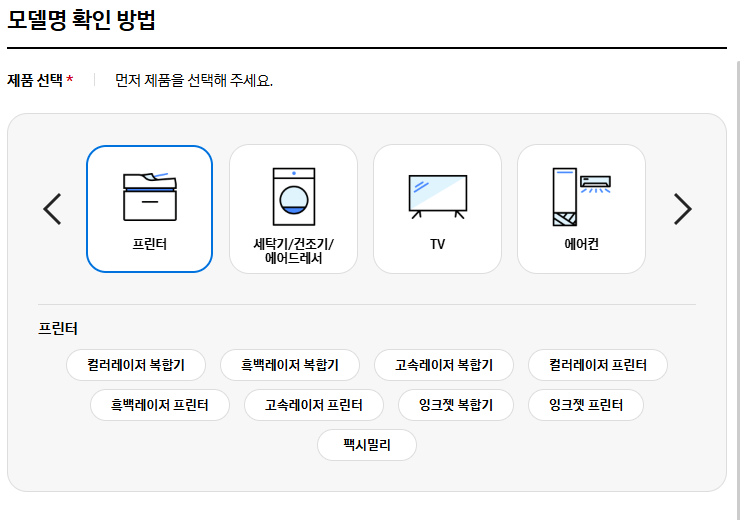740x520 pixels.
Task: Click the 프린터 section heading above the type buttons
Action: click(x=58, y=328)
